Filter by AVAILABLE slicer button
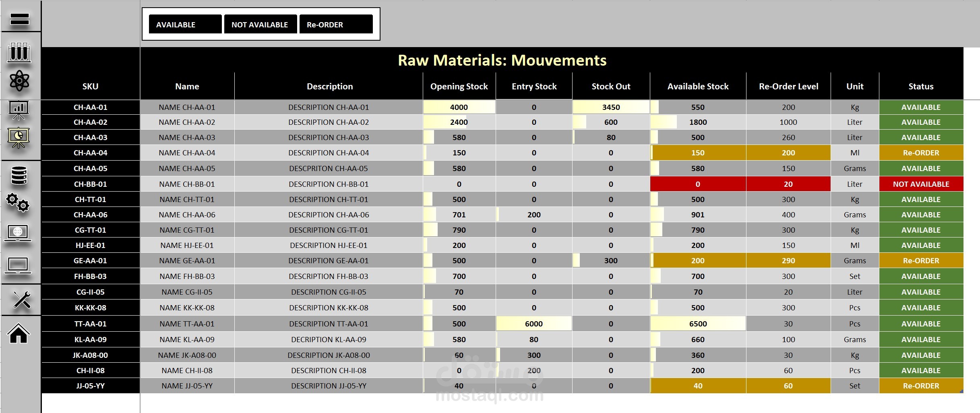Viewport: 980px width, 413px height. tap(185, 24)
